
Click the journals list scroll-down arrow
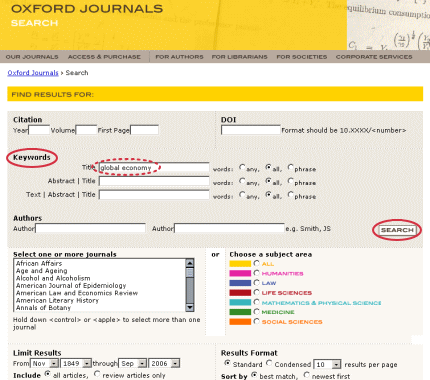(190, 307)
